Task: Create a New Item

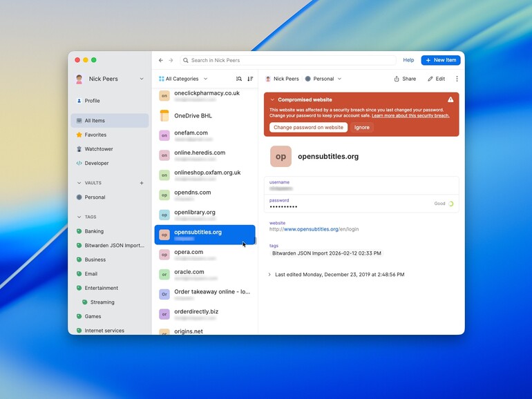Action: point(441,60)
